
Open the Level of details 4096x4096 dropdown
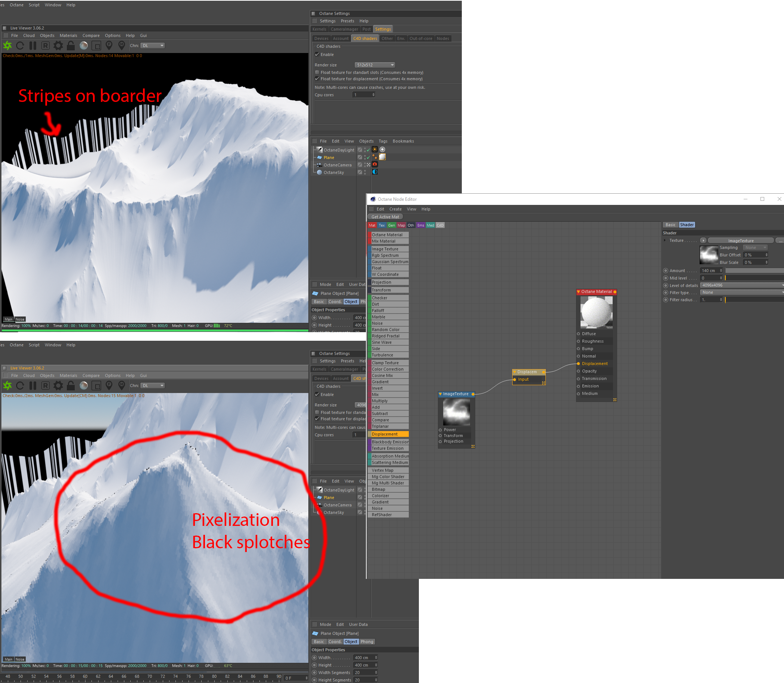coord(742,286)
